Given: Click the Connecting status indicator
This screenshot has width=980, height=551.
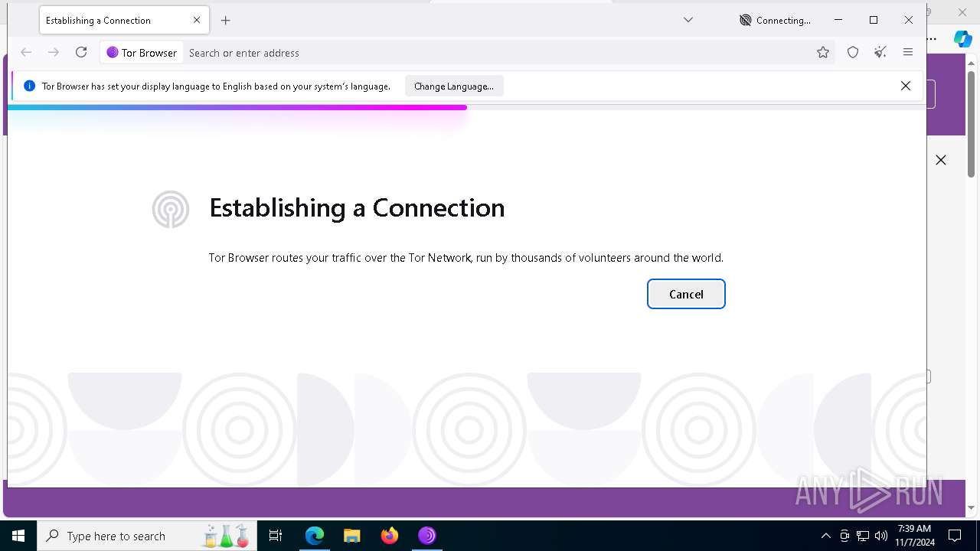Looking at the screenshot, I should [775, 21].
